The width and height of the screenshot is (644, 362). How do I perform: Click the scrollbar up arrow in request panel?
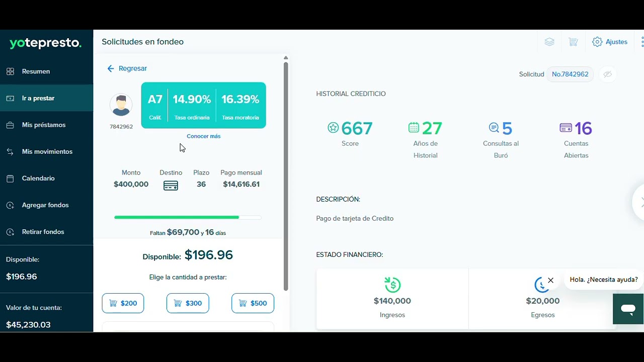286,58
